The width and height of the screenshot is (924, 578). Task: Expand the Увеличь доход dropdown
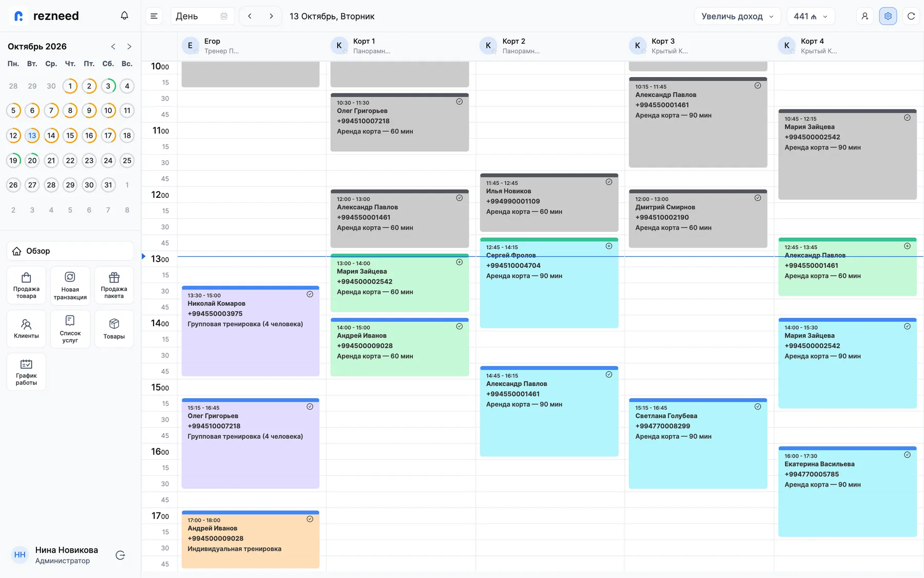click(x=737, y=16)
